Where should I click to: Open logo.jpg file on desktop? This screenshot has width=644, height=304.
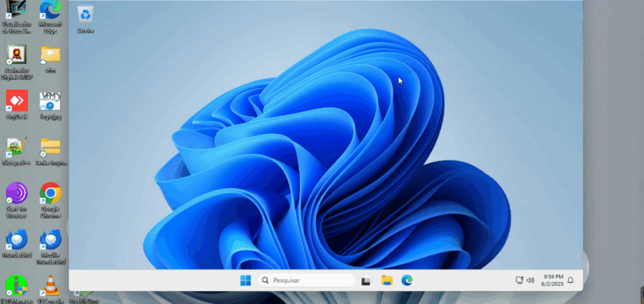tap(50, 105)
